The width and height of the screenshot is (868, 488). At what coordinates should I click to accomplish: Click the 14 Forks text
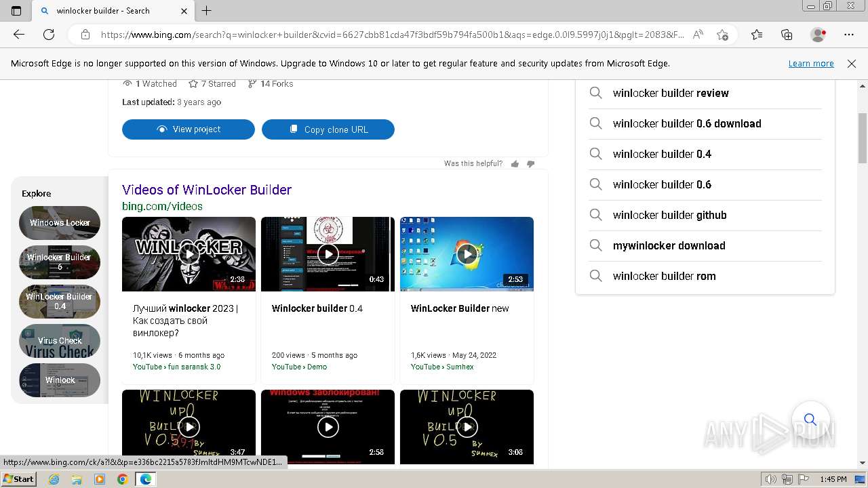click(x=277, y=84)
